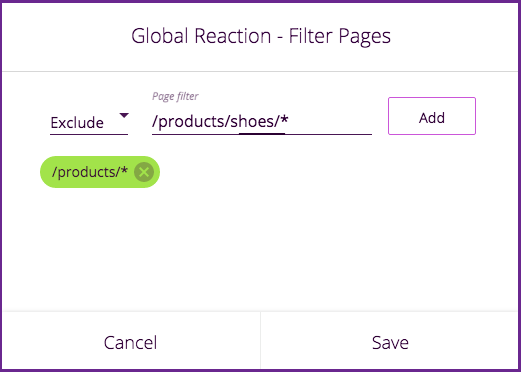Screen dimensions: 521x372
Task: Open the Exclude filter type dropdown
Action: click(89, 123)
